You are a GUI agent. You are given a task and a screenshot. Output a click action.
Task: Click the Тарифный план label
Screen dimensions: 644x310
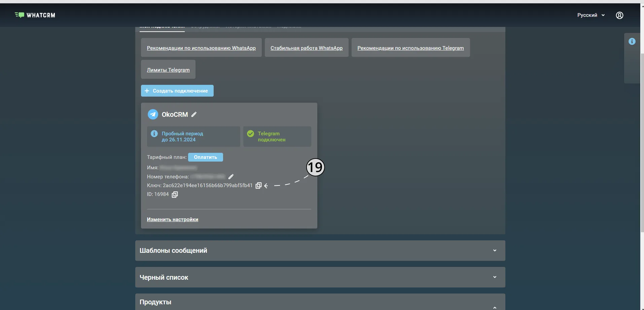(167, 157)
